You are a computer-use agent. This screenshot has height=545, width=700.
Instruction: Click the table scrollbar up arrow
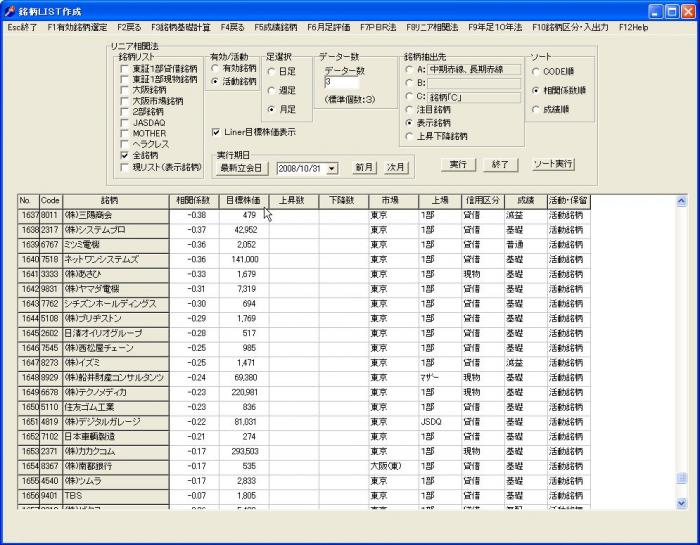click(682, 201)
